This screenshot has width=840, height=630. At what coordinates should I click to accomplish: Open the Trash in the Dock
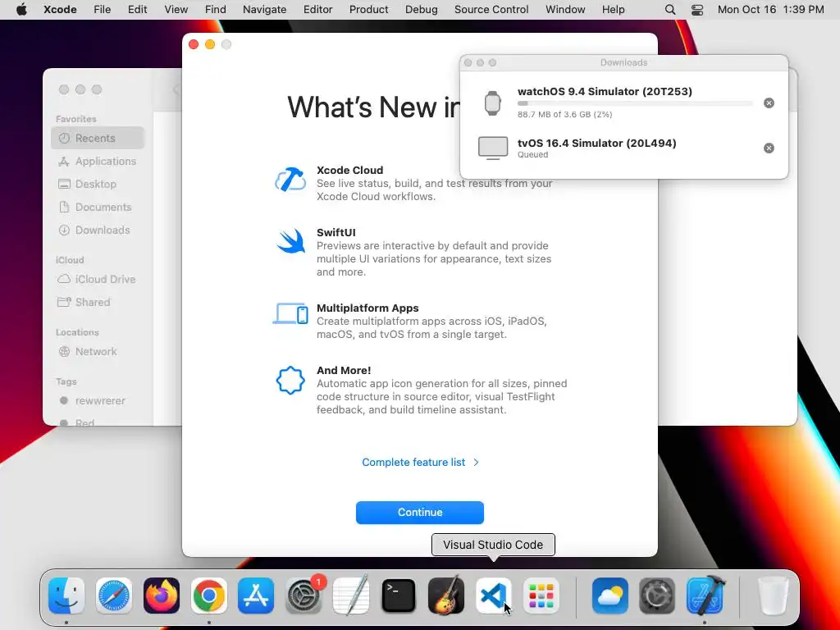tap(774, 596)
